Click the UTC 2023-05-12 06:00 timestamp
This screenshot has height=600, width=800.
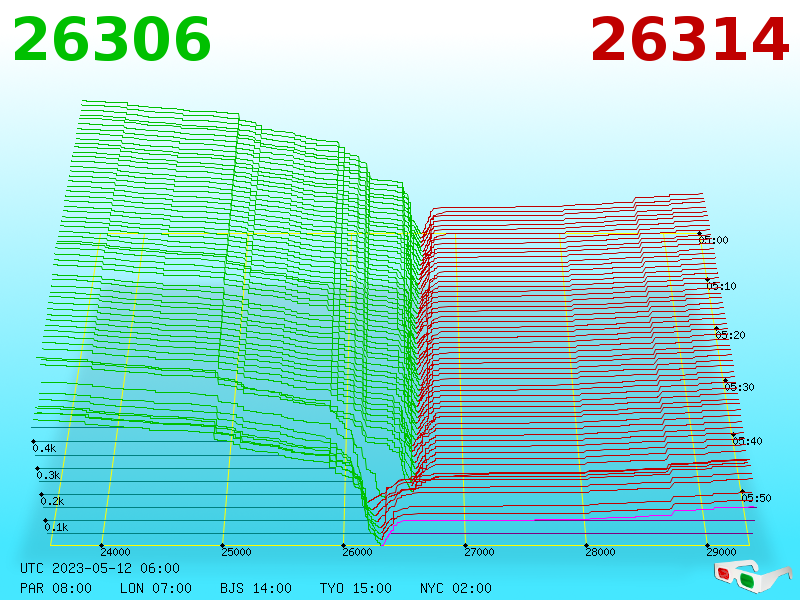(x=100, y=568)
